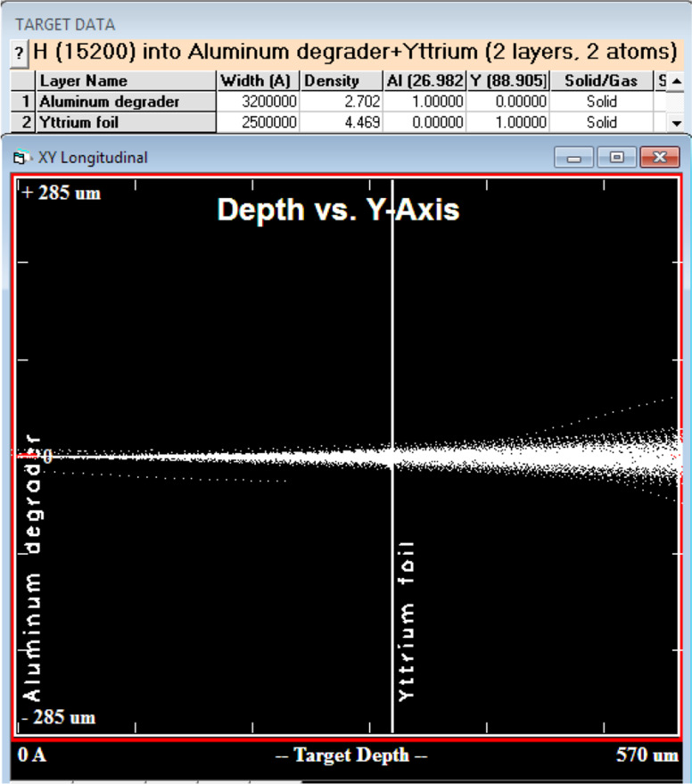Viewport: 692px width, 784px height.
Task: Select the Solid/Gas column header
Action: (x=601, y=81)
